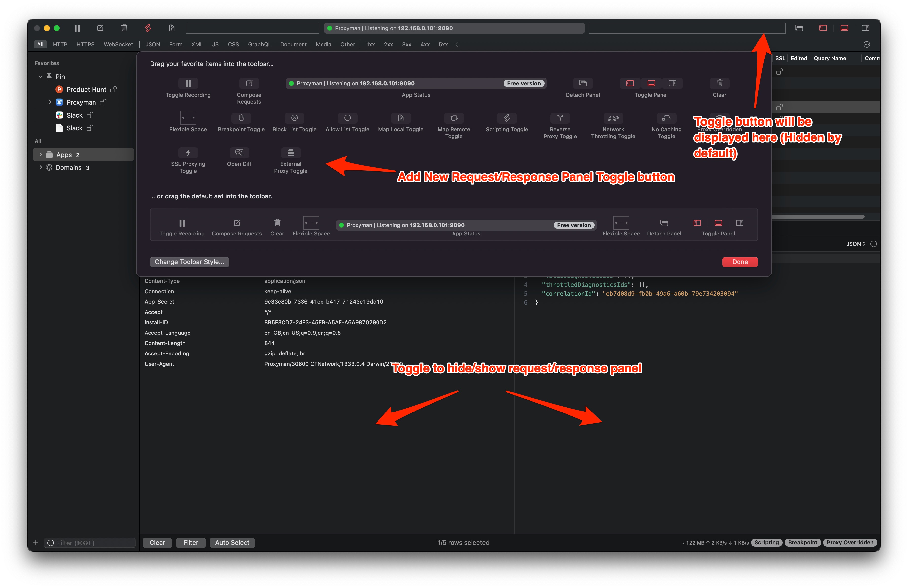Click the trash clear icon in toolbar
Screen dimensions: 908x588
[x=124, y=28]
